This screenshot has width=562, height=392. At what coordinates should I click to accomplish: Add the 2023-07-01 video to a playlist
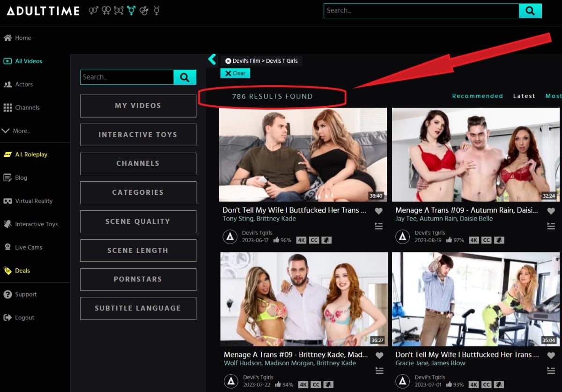pos(551,370)
